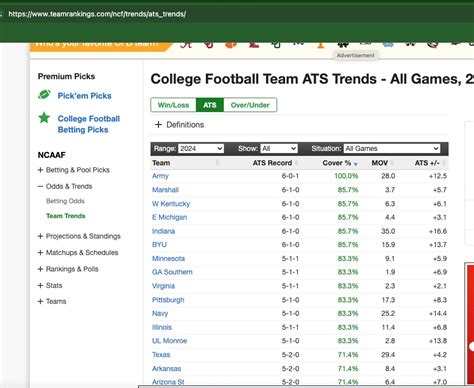Image resolution: width=474 pixels, height=388 pixels.
Task: Open the Betting Odds sidebar link
Action: point(65,201)
